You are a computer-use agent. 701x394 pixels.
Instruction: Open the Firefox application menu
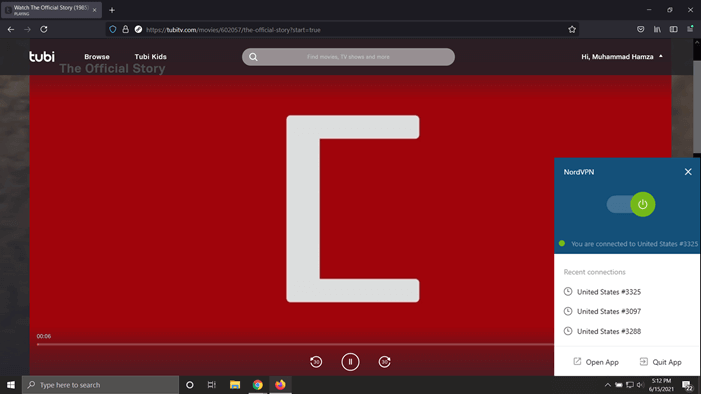[690, 30]
